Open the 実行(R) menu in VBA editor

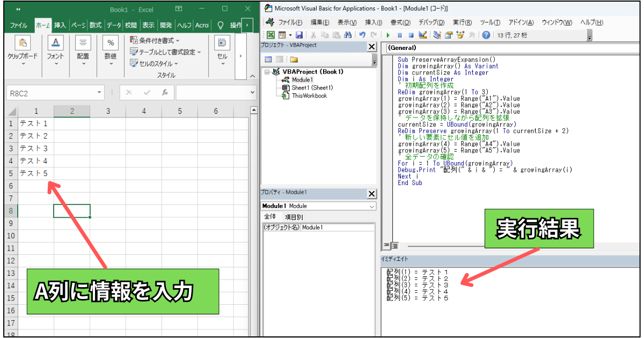click(x=462, y=22)
